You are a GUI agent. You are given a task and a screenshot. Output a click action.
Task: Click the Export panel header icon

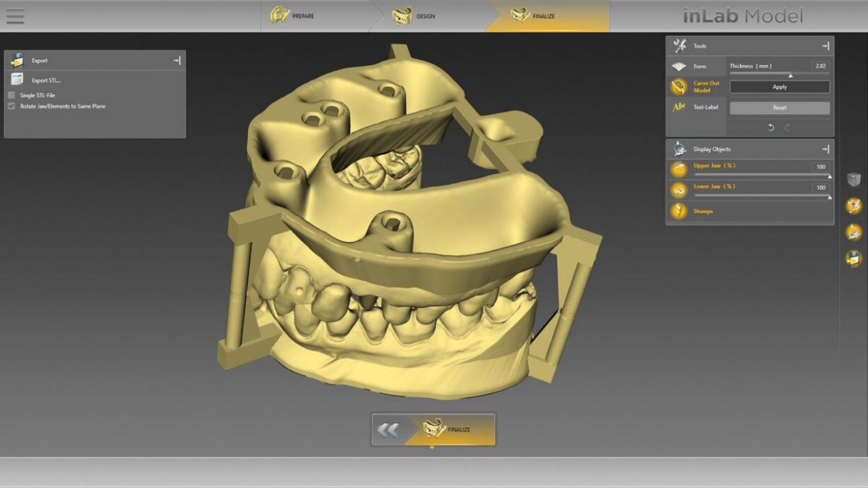pyautogui.click(x=17, y=61)
